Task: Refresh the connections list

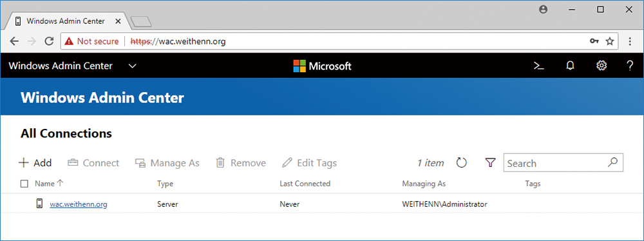Action: pyautogui.click(x=462, y=163)
